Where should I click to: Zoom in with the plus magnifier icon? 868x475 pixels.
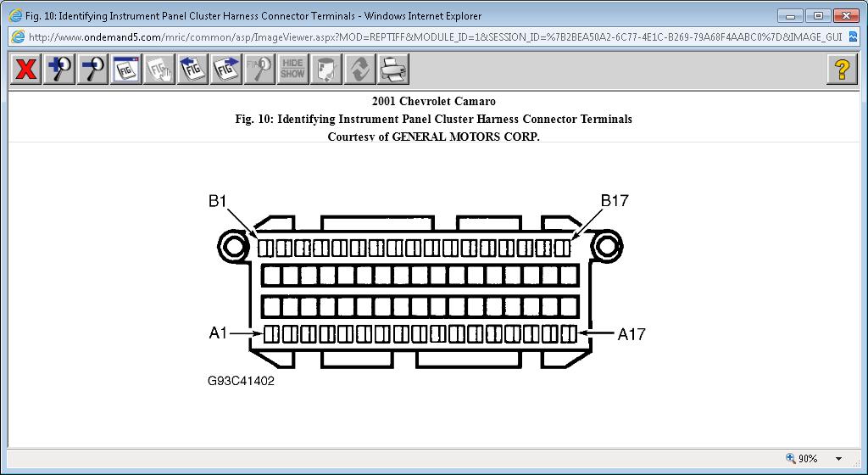60,70
